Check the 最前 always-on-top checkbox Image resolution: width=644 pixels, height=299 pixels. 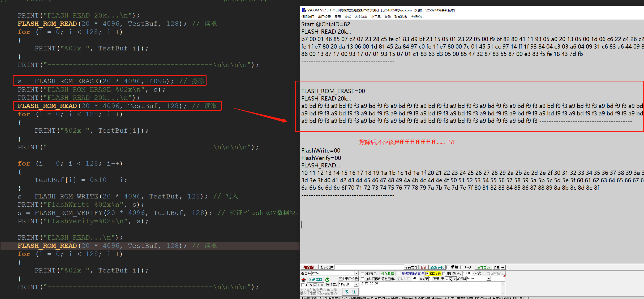click(x=448, y=267)
